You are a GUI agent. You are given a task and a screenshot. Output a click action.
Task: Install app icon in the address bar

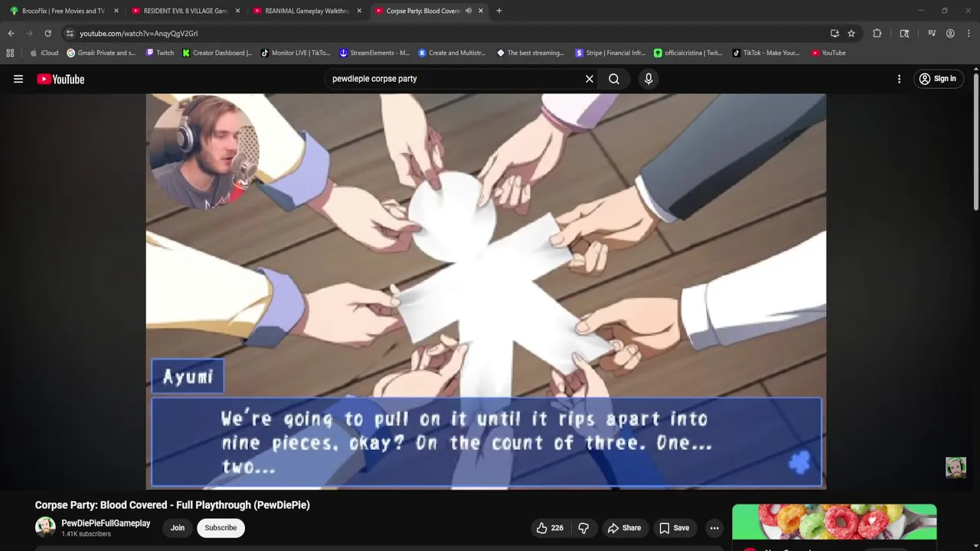point(835,34)
